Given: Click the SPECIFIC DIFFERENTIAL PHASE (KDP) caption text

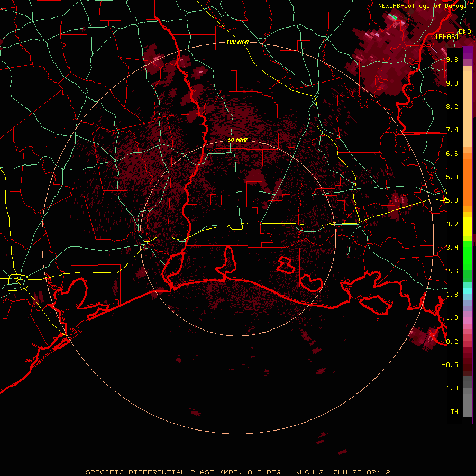Looking at the screenshot, I should tap(165, 472).
